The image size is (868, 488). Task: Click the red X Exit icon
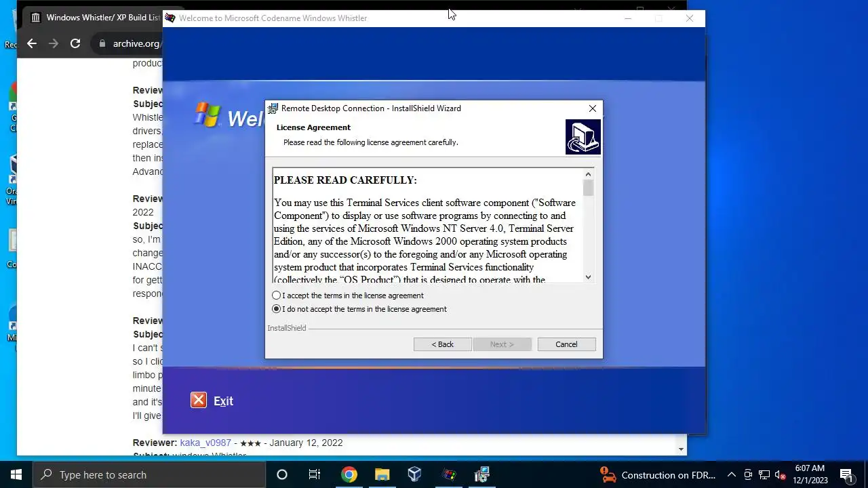pyautogui.click(x=198, y=400)
